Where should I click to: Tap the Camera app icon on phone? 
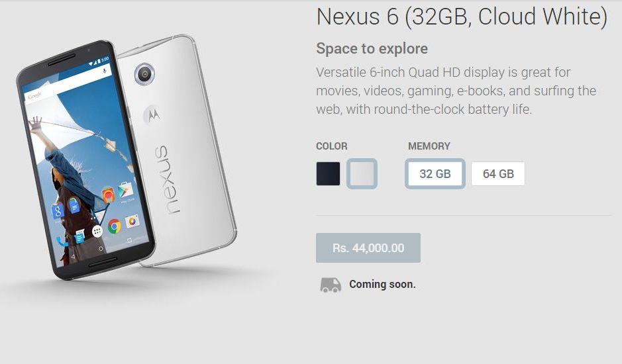pos(132,221)
